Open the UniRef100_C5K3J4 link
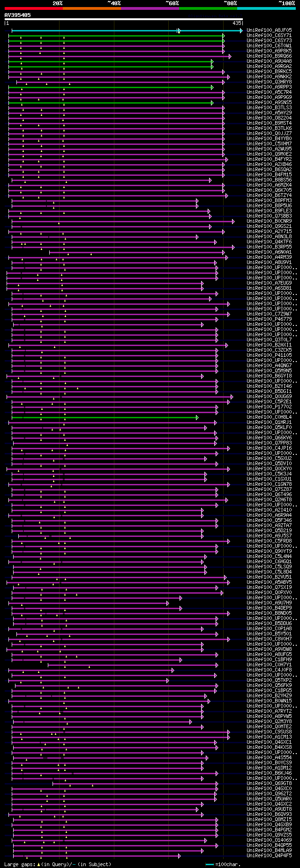 click(269, 474)
